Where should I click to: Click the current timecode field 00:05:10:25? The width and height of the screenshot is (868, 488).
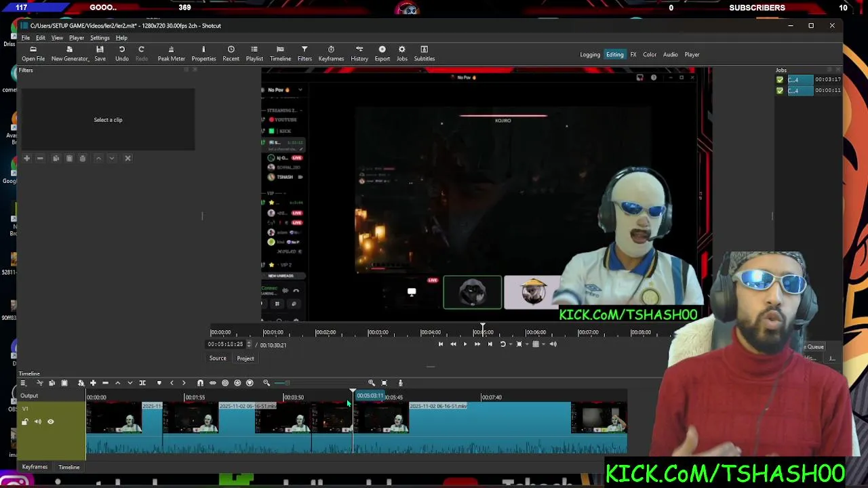point(226,344)
